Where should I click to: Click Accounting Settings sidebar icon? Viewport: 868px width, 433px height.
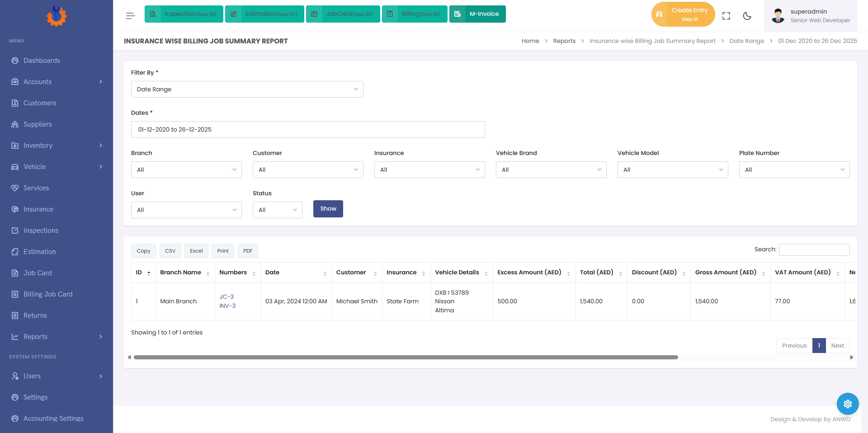(x=15, y=419)
